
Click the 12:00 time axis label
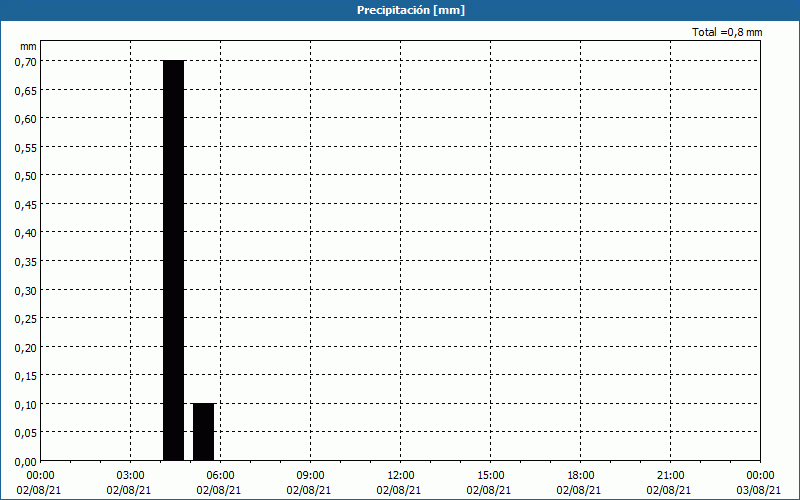(x=401, y=476)
